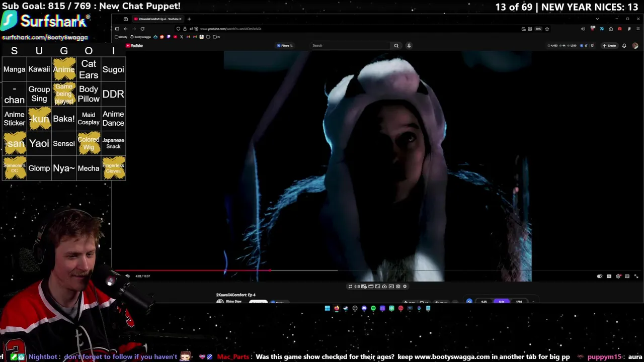
Task: Open the X bookmark in bookmarks bar
Action: coord(182,37)
